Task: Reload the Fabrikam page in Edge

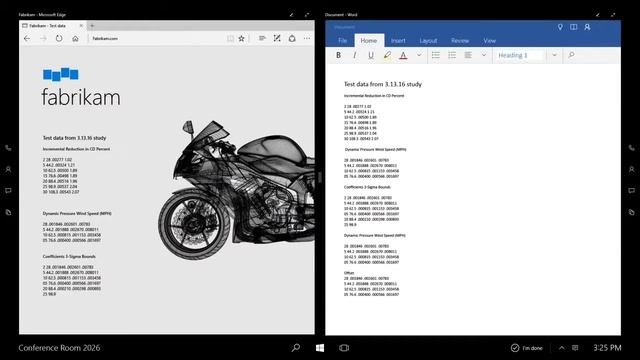Action: pos(59,38)
